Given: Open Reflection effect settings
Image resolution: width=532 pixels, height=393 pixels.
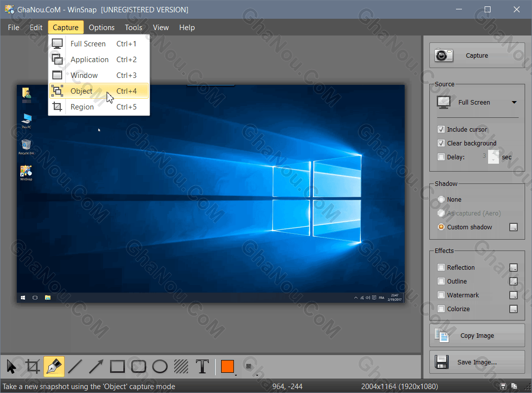Looking at the screenshot, I should point(513,268).
